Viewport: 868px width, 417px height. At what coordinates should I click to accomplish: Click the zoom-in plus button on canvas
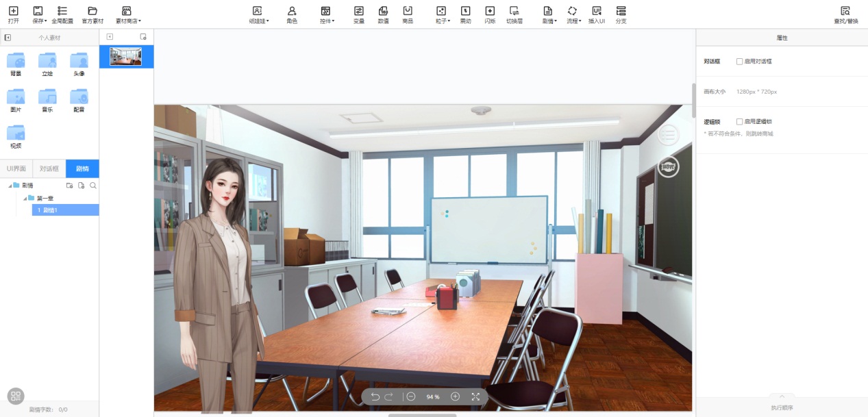(455, 396)
